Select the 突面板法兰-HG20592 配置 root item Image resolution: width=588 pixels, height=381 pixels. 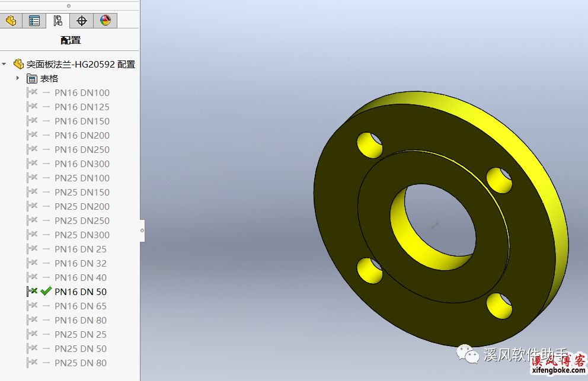[x=81, y=64]
